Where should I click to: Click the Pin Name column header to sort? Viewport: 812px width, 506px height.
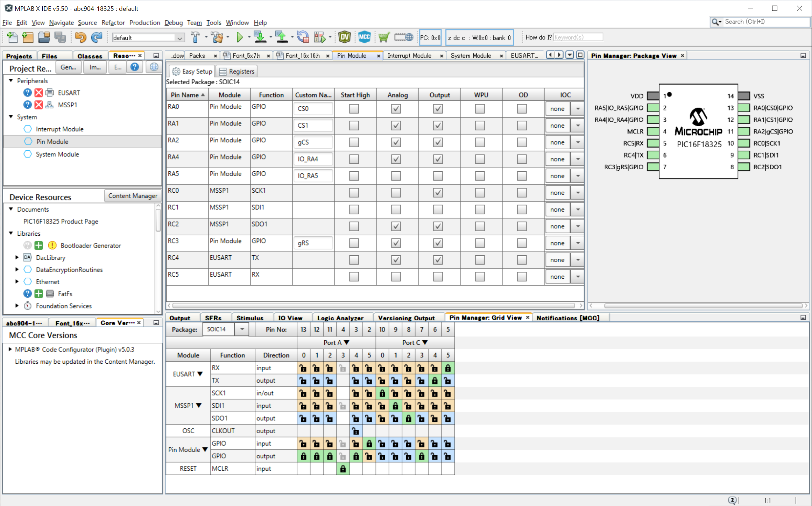click(x=188, y=95)
